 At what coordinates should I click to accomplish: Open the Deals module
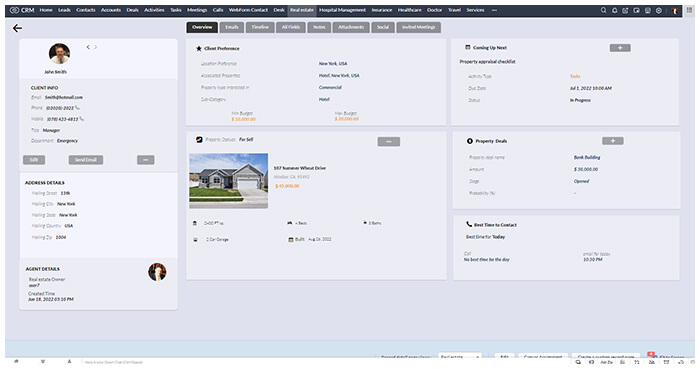pos(133,10)
